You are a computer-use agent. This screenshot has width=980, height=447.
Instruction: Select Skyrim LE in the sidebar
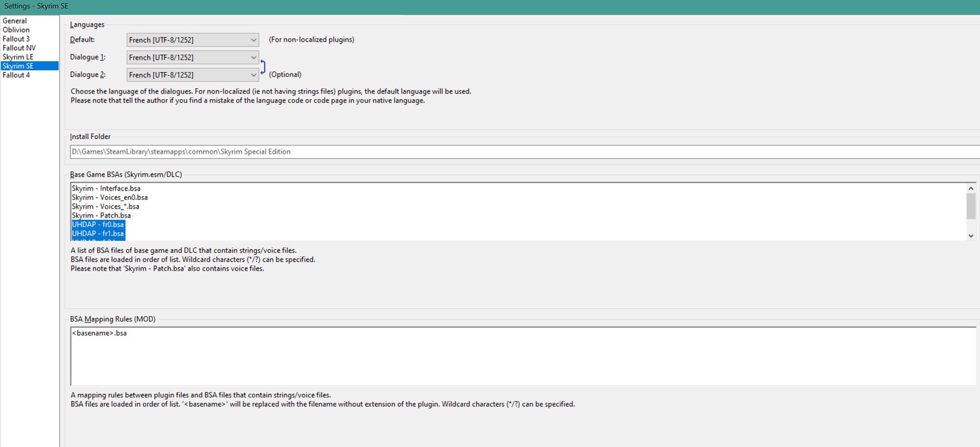(18, 57)
